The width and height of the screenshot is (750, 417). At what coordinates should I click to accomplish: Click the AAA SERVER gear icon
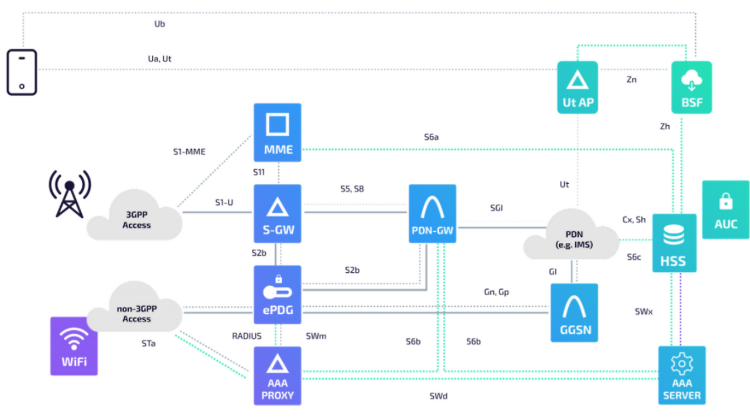(x=682, y=375)
